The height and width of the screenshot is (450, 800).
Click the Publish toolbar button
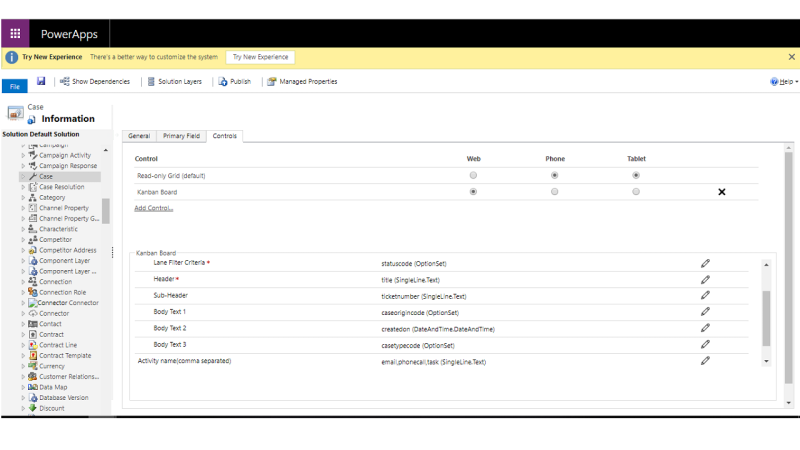[x=234, y=82]
